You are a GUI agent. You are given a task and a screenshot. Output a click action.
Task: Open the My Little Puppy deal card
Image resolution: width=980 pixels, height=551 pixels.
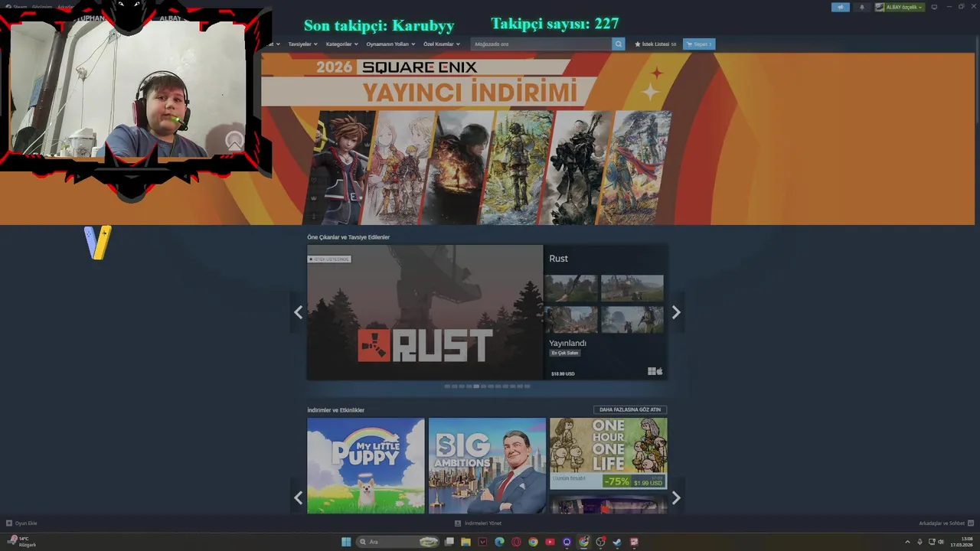pos(366,465)
